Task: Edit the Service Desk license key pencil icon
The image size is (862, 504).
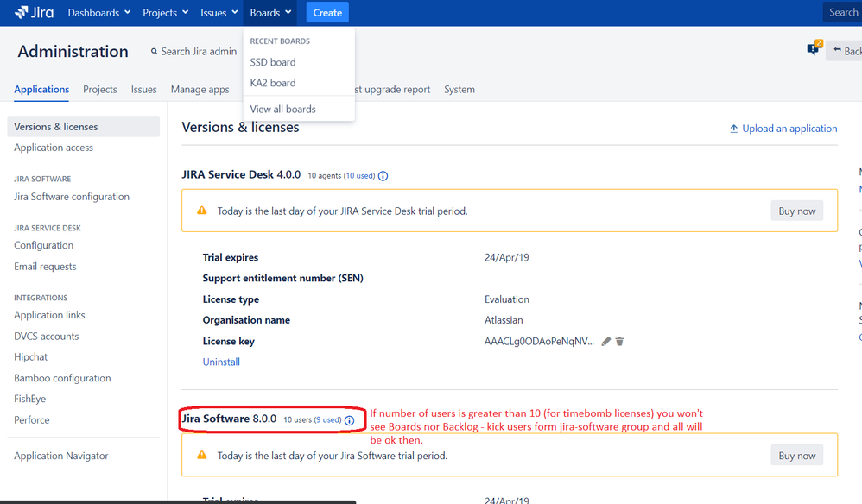Action: pyautogui.click(x=605, y=342)
